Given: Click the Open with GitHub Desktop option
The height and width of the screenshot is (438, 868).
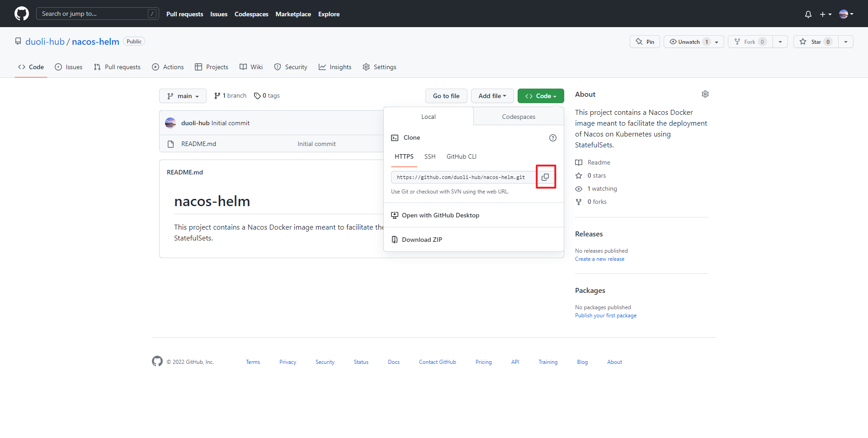Looking at the screenshot, I should pyautogui.click(x=441, y=215).
